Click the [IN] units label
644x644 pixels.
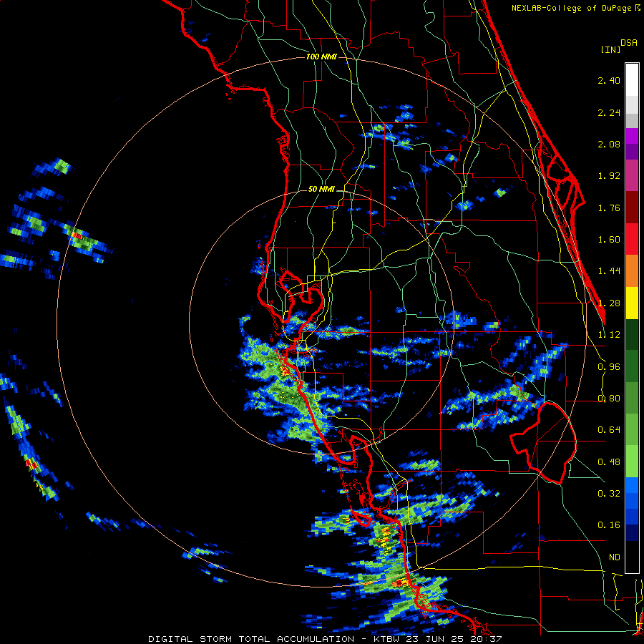coord(610,49)
